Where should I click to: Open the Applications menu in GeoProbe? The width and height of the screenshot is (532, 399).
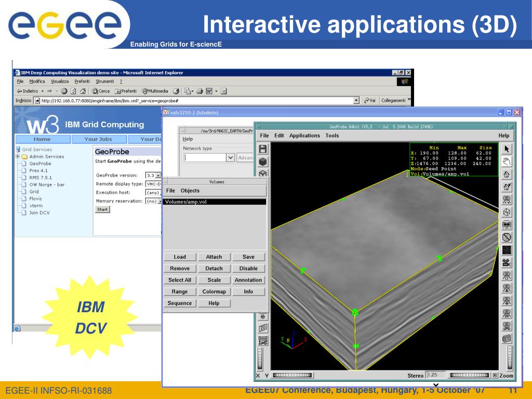pyautogui.click(x=304, y=136)
